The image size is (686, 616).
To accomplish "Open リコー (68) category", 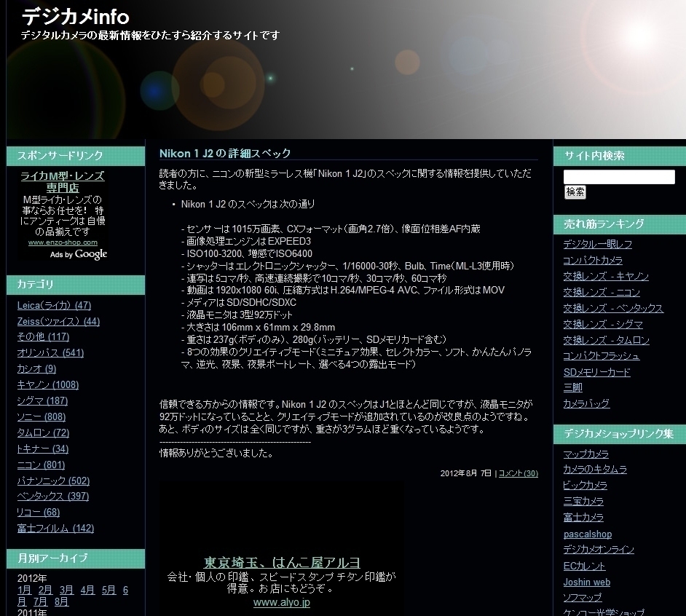I will click(39, 513).
